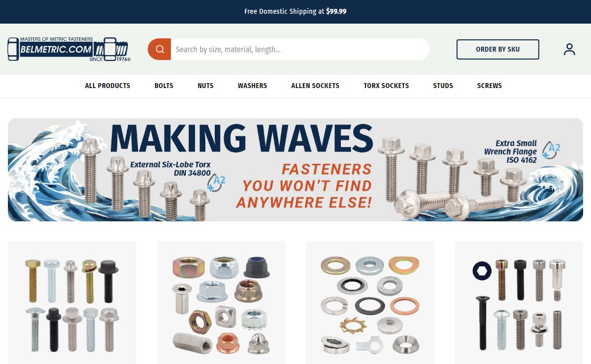Screen dimensions: 591x364
Task: Select the BOLTS menu item
Action: tap(164, 86)
